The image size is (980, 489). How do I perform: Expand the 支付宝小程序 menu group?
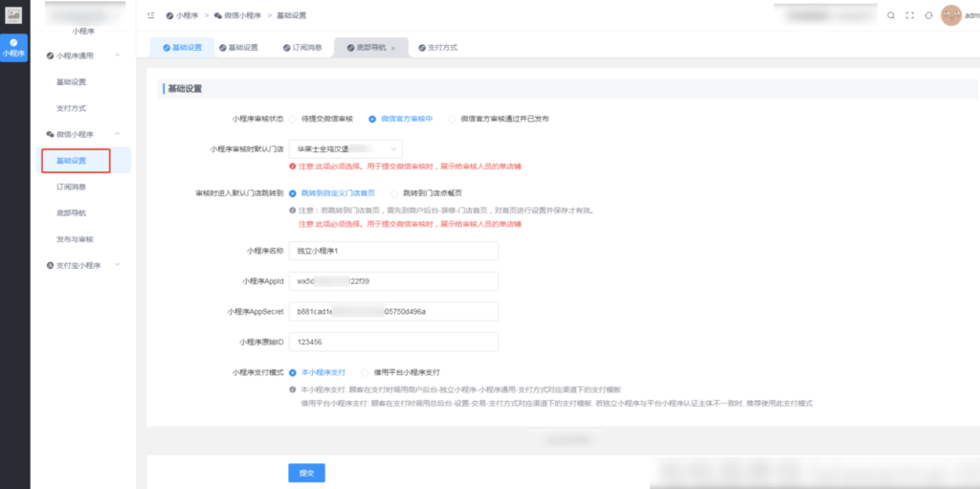(x=117, y=265)
